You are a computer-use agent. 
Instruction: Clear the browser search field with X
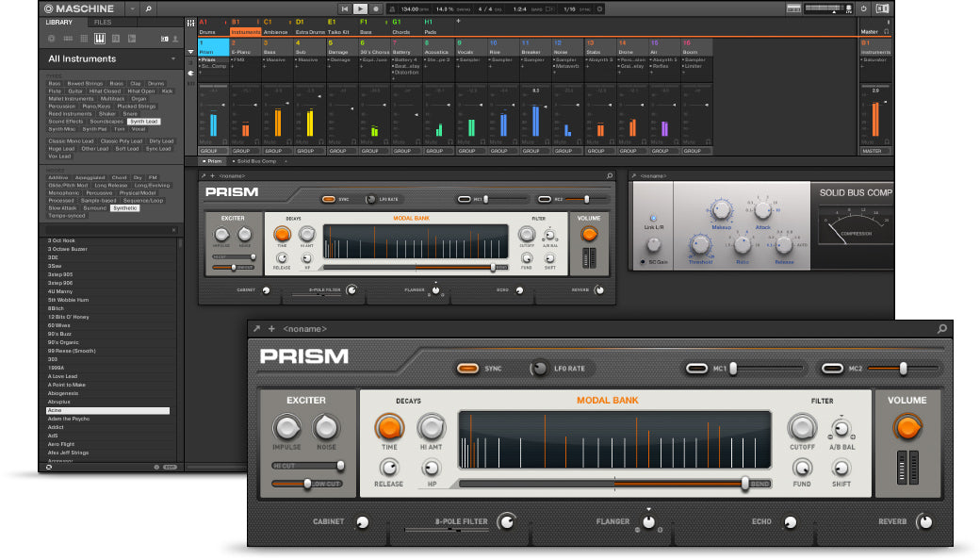173,231
